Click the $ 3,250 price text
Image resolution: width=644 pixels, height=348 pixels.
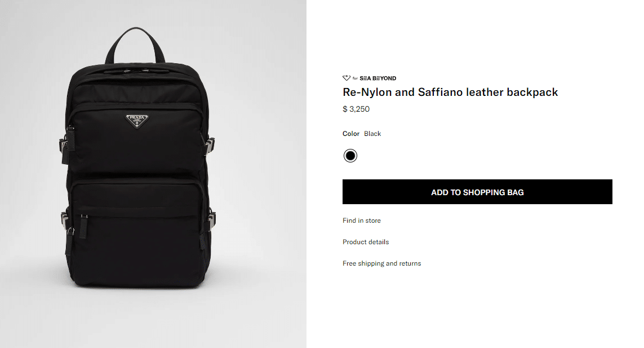(356, 109)
